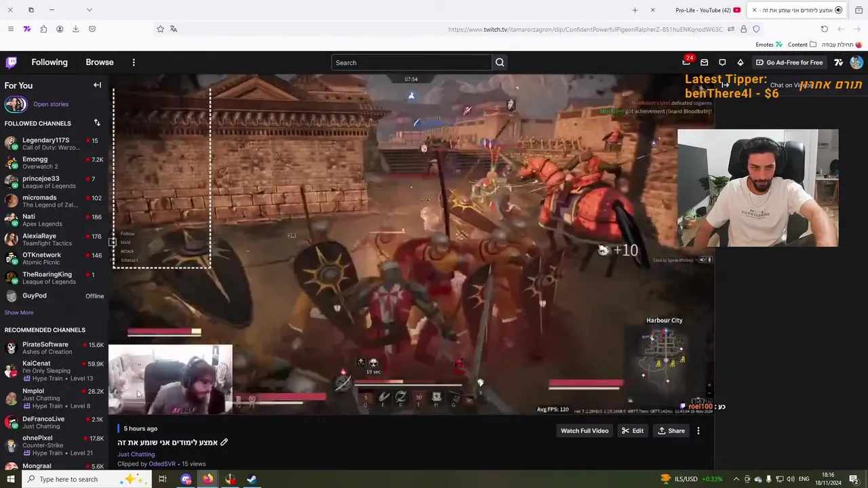
Task: Open the browser extensions puzzle icon
Action: pyautogui.click(x=43, y=29)
